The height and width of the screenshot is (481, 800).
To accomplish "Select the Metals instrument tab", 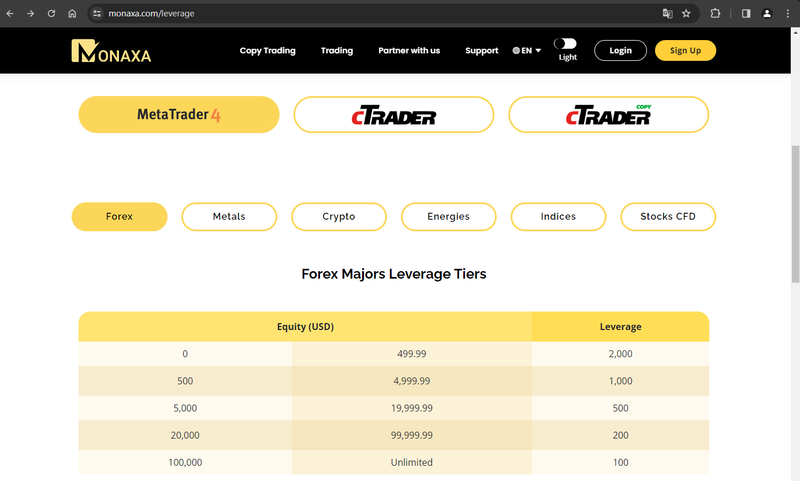I will [x=229, y=217].
